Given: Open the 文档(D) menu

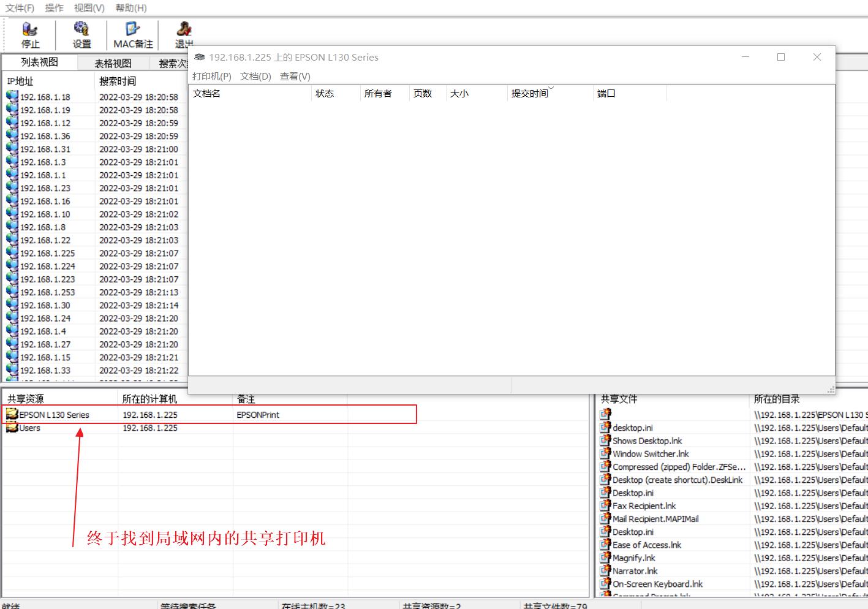Looking at the screenshot, I should pos(256,76).
